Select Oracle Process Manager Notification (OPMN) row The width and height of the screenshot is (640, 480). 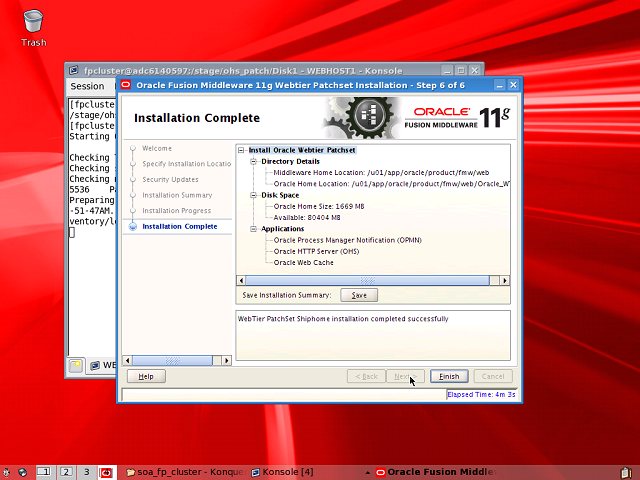click(x=347, y=240)
